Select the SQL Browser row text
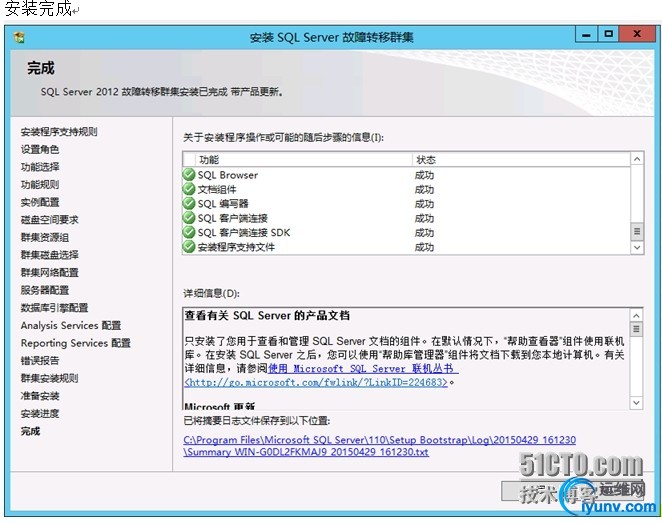The height and width of the screenshot is (523, 662). coord(228,175)
